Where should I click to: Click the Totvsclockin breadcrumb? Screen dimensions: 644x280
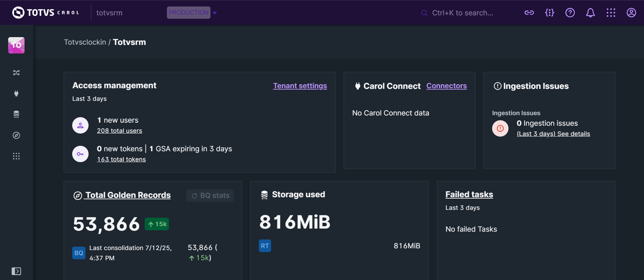coord(85,42)
